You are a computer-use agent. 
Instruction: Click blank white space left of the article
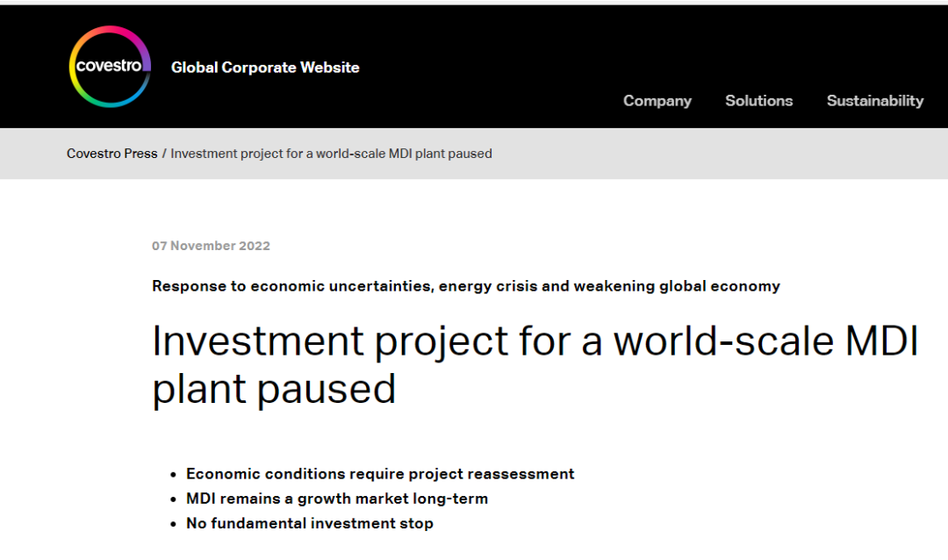pos(70,369)
